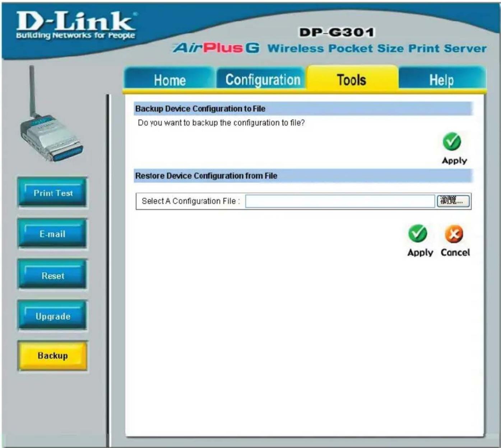Viewport: 501px width, 448px height.
Task: Click the 'Select A Configuration File' label
Action: pyautogui.click(x=191, y=201)
